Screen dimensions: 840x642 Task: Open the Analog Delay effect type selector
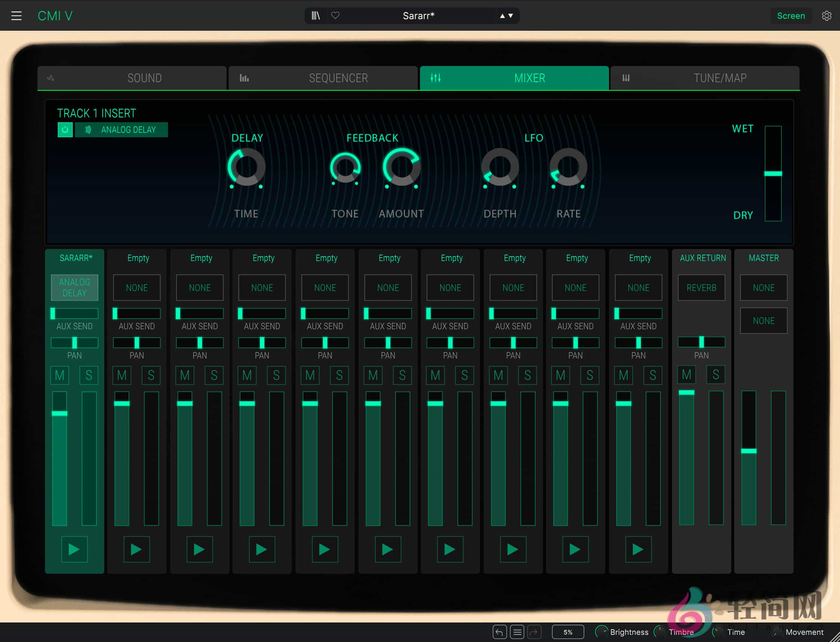121,129
